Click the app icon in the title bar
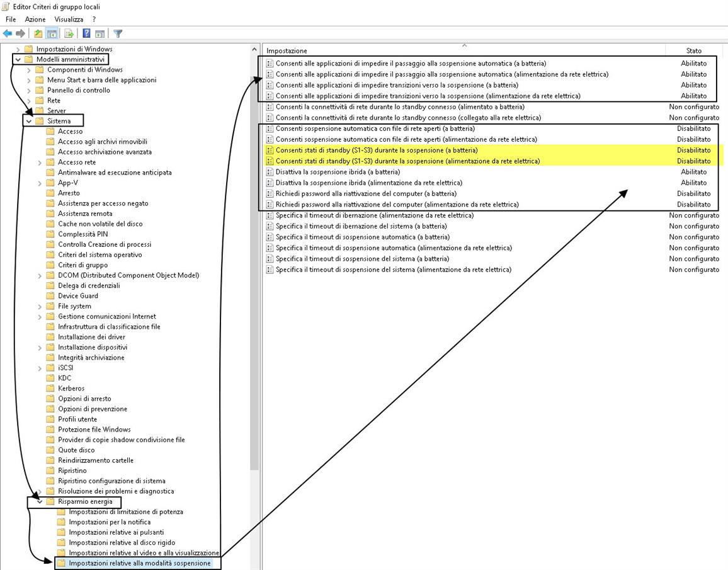The width and height of the screenshot is (728, 570). (x=6, y=6)
